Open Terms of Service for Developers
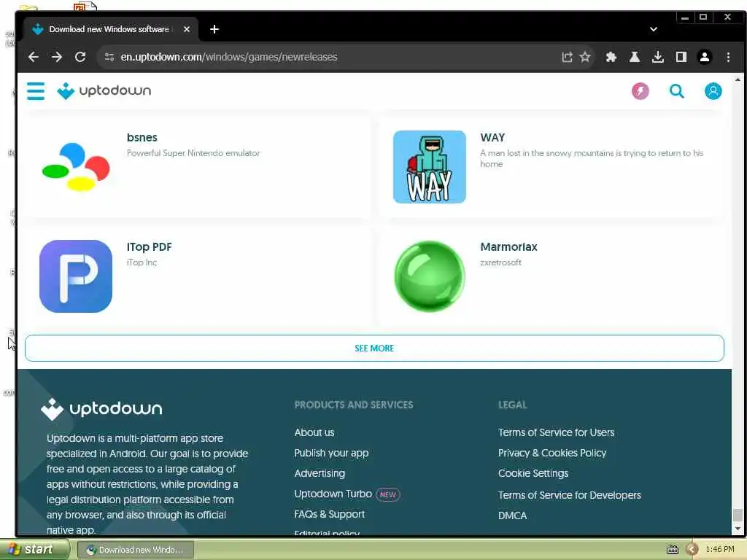The height and width of the screenshot is (560, 747). pos(569,495)
